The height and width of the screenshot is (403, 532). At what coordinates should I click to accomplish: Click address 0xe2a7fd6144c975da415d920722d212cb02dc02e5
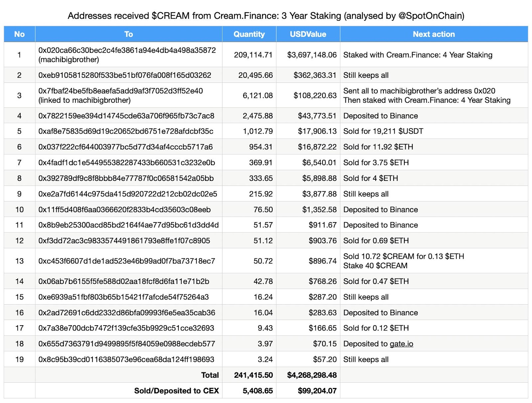tap(128, 194)
